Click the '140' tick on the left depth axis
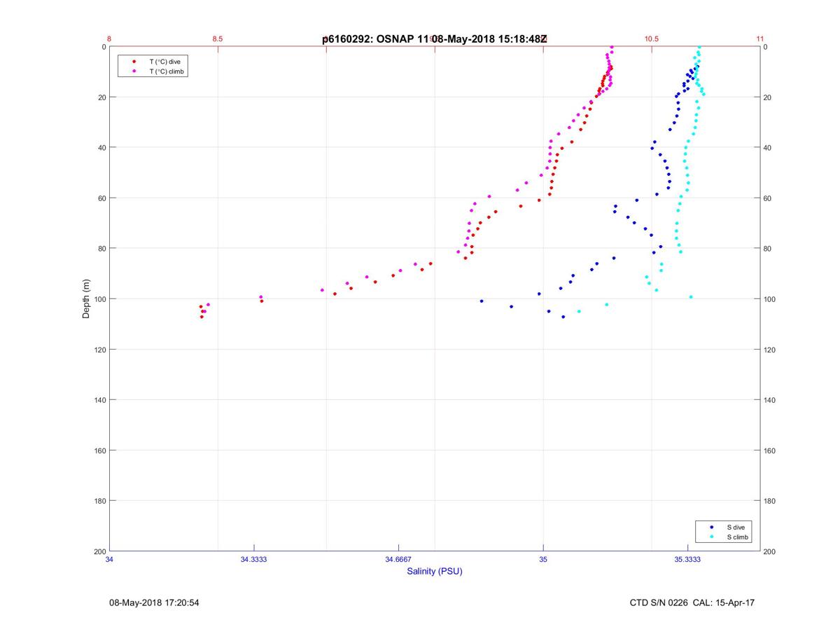 click(99, 400)
